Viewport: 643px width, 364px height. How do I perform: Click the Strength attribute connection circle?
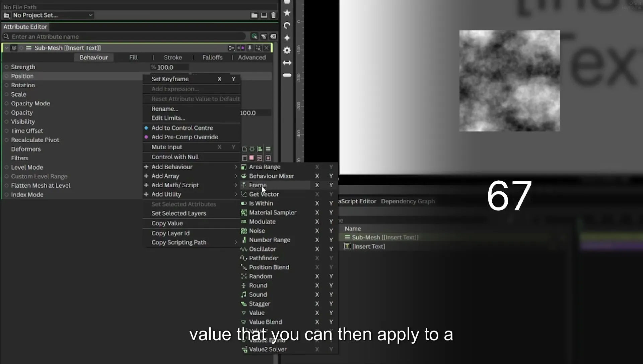point(6,67)
